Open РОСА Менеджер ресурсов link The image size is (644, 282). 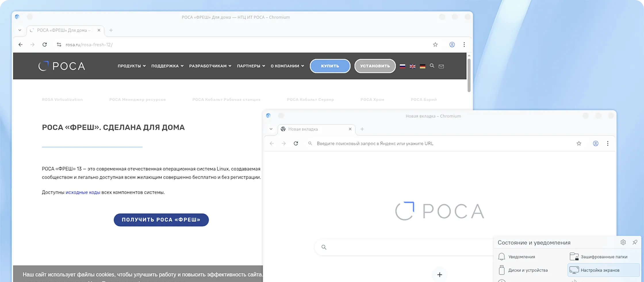137,100
